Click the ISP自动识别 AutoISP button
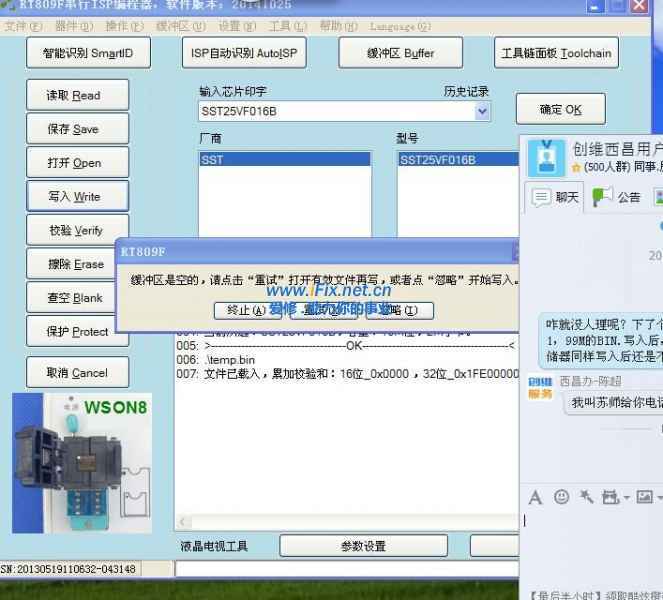This screenshot has width=663, height=600. (244, 53)
